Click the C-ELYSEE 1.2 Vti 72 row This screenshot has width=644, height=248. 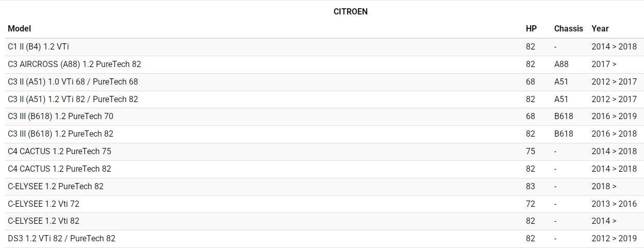tap(43, 204)
